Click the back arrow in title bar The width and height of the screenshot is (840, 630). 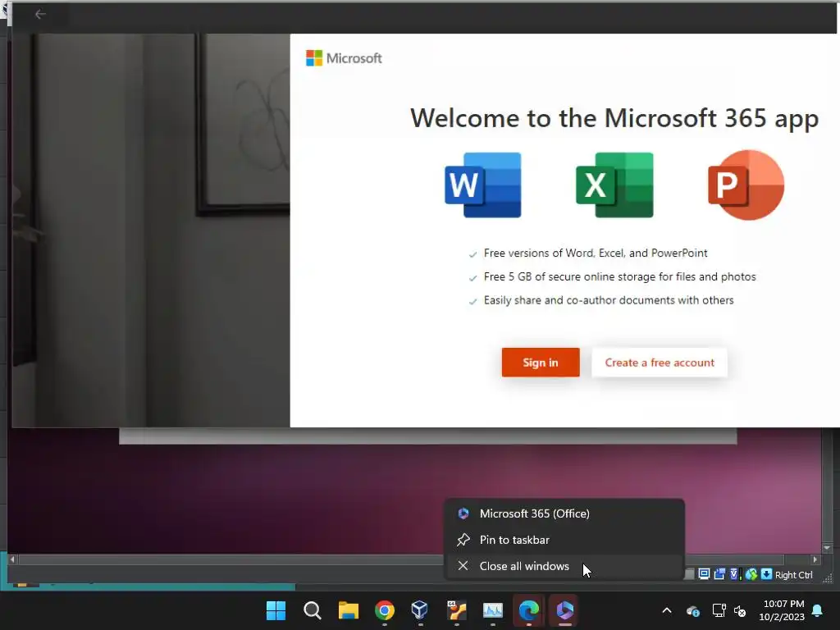point(39,15)
